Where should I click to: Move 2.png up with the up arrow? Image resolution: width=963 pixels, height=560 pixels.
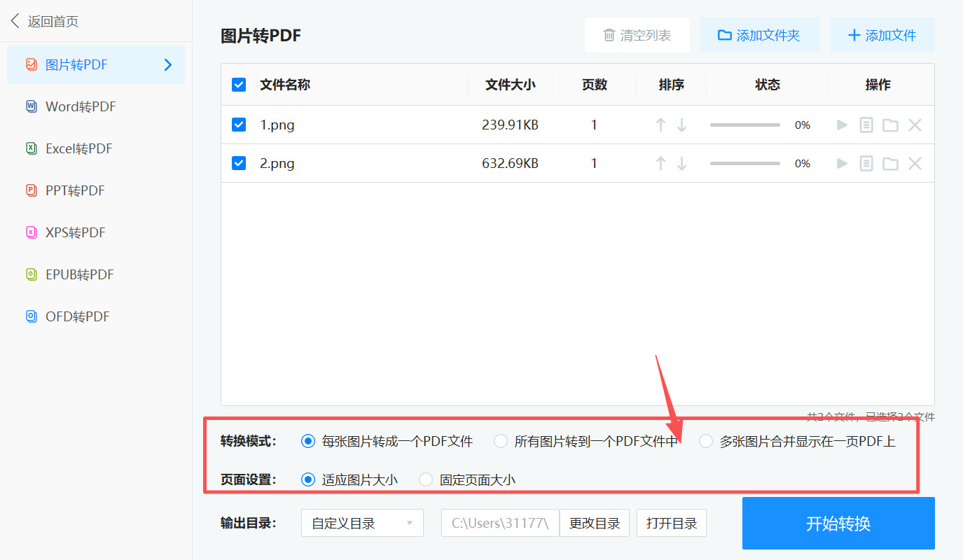pyautogui.click(x=660, y=164)
